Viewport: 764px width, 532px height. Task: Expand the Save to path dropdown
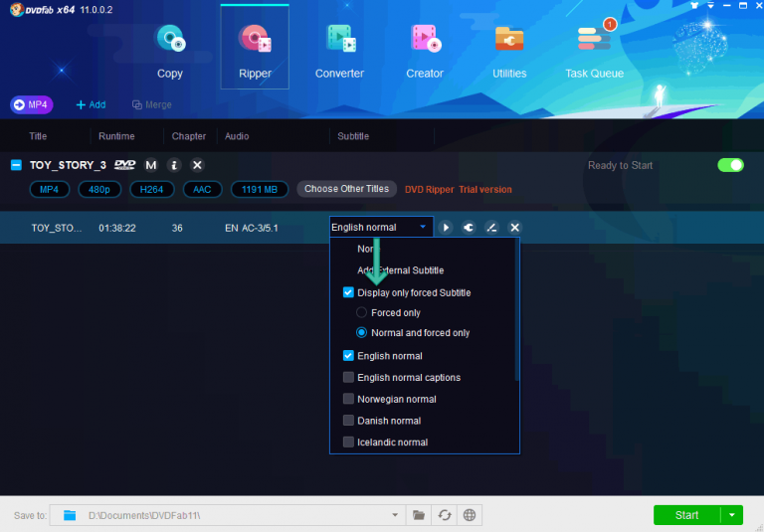pos(395,515)
